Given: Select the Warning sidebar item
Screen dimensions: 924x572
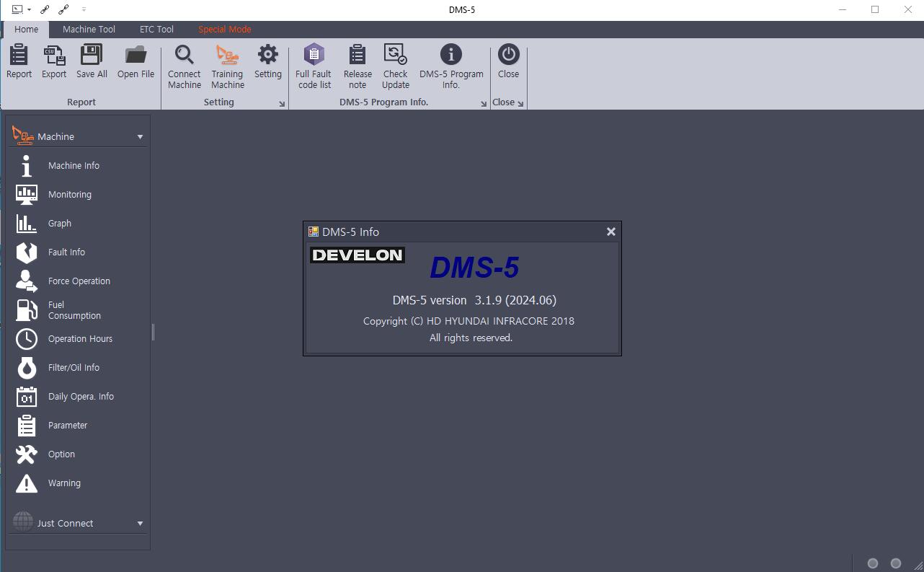Looking at the screenshot, I should tap(64, 483).
